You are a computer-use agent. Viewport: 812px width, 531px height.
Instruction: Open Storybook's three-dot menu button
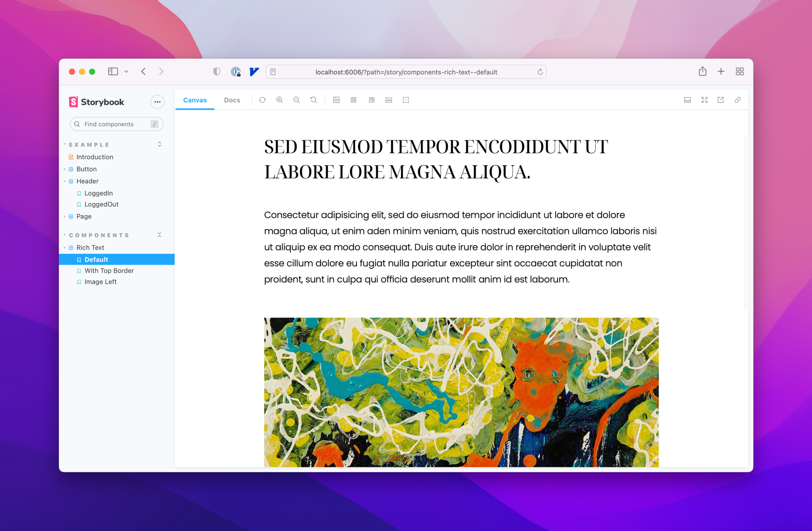point(157,102)
